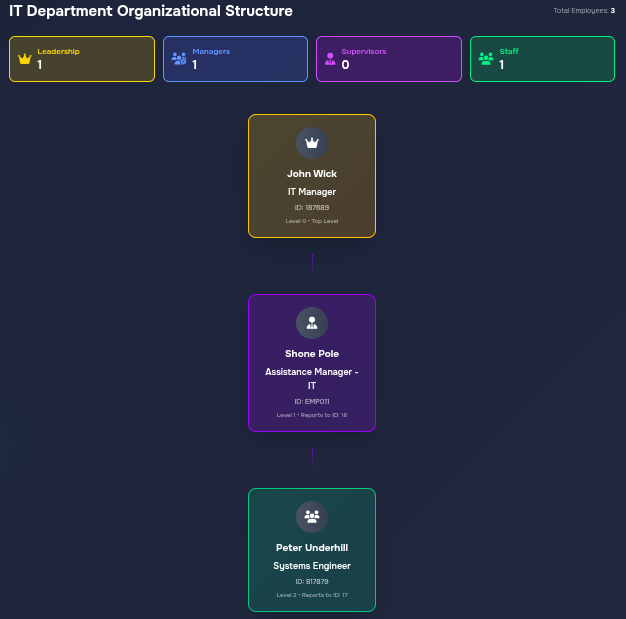Click the Shone Pole name text

pyautogui.click(x=312, y=354)
